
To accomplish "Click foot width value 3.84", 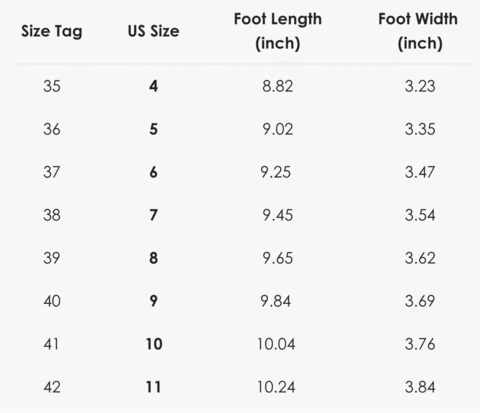I will (420, 387).
